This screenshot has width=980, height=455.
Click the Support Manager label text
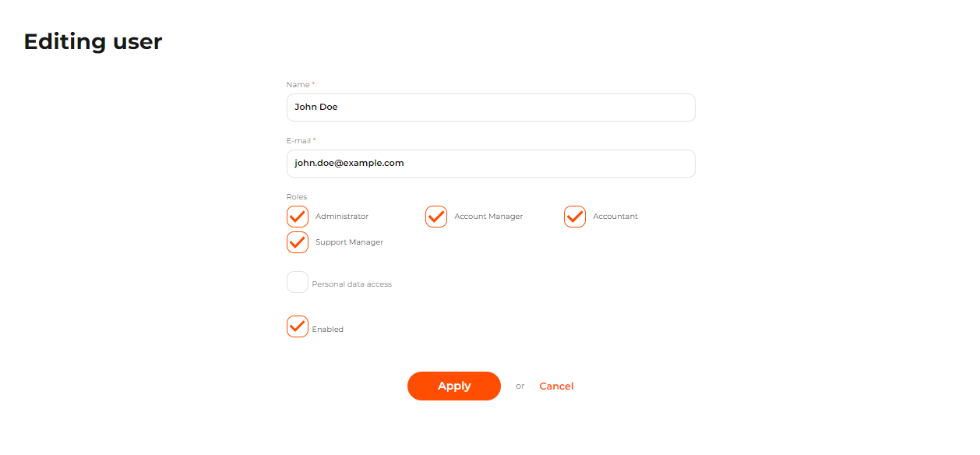click(x=349, y=242)
